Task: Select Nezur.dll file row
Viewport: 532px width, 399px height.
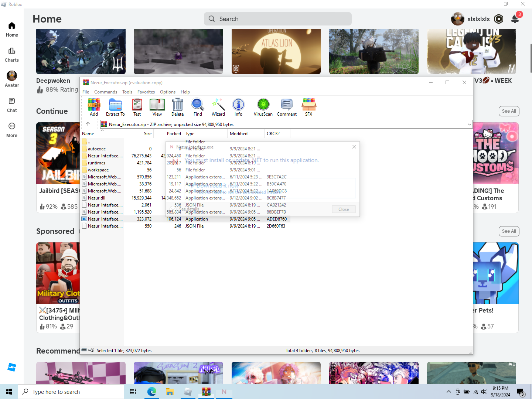Action: tap(185, 198)
